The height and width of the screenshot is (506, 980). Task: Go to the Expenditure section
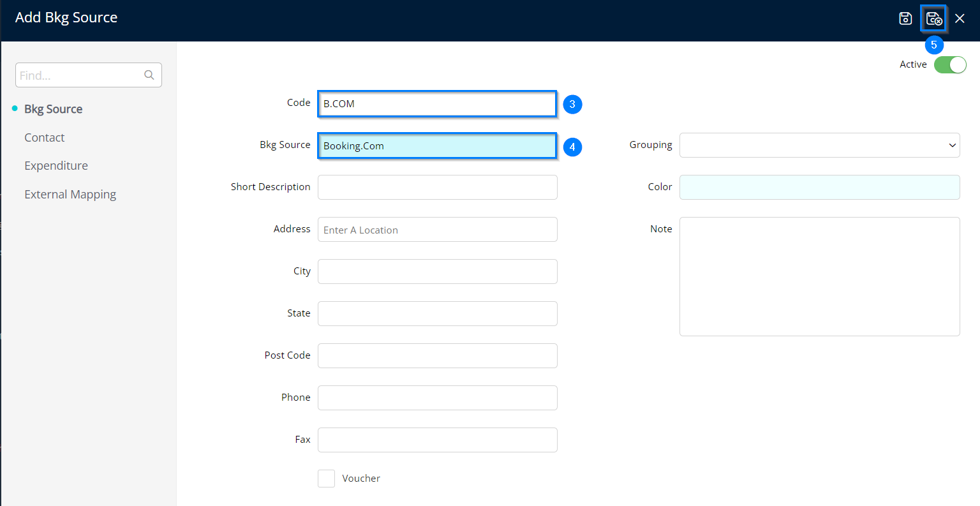(56, 166)
